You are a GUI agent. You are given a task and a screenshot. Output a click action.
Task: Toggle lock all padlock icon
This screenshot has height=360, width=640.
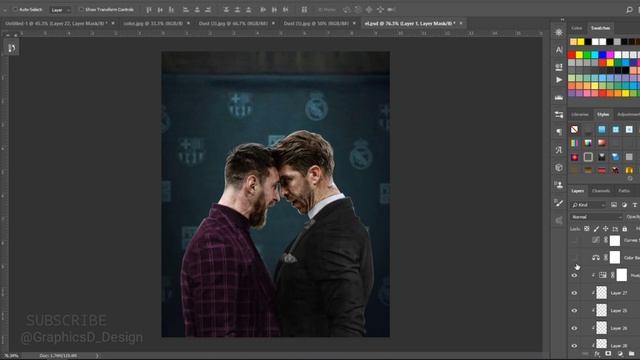(x=624, y=229)
